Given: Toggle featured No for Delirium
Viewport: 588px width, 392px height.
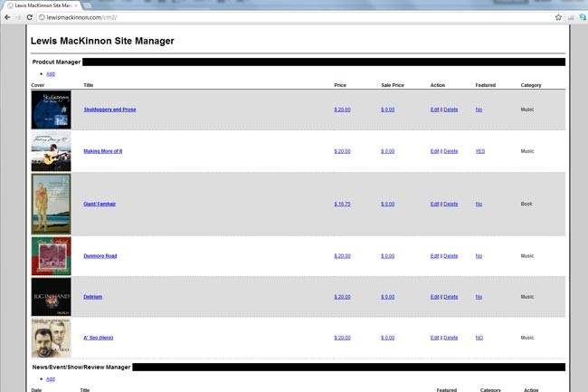Looking at the screenshot, I should click(479, 297).
